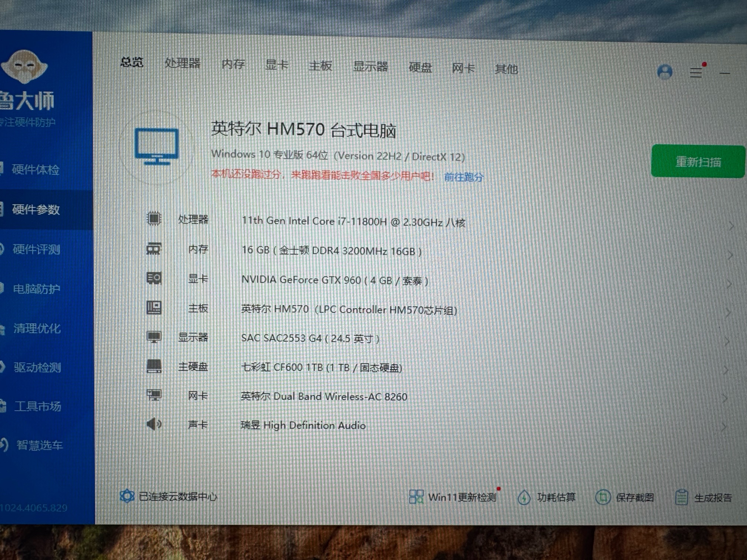Screen dimensions: 747x560
Task: Click the 鲁大师 monkey logo
Action: pyautogui.click(x=24, y=67)
